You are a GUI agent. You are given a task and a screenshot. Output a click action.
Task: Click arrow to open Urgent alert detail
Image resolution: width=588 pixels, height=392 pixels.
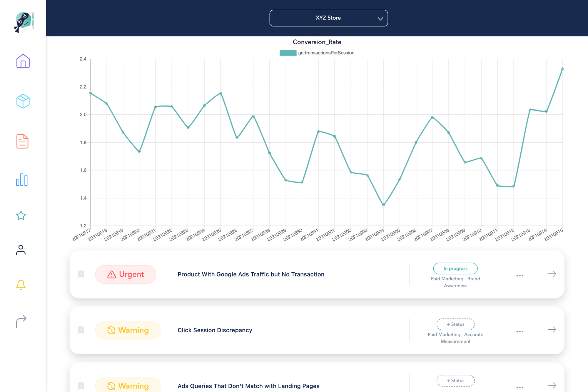pyautogui.click(x=552, y=274)
